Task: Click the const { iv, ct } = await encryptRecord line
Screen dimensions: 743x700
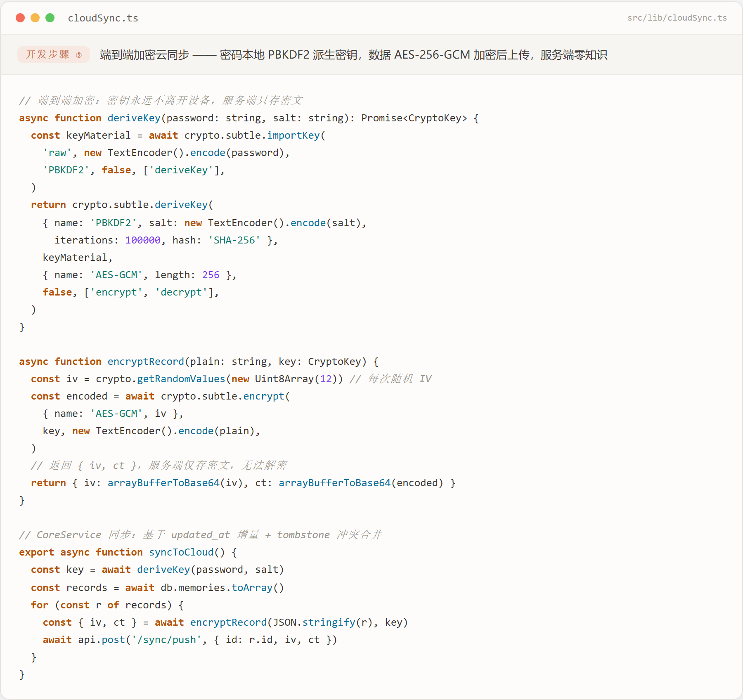Action: point(225,622)
